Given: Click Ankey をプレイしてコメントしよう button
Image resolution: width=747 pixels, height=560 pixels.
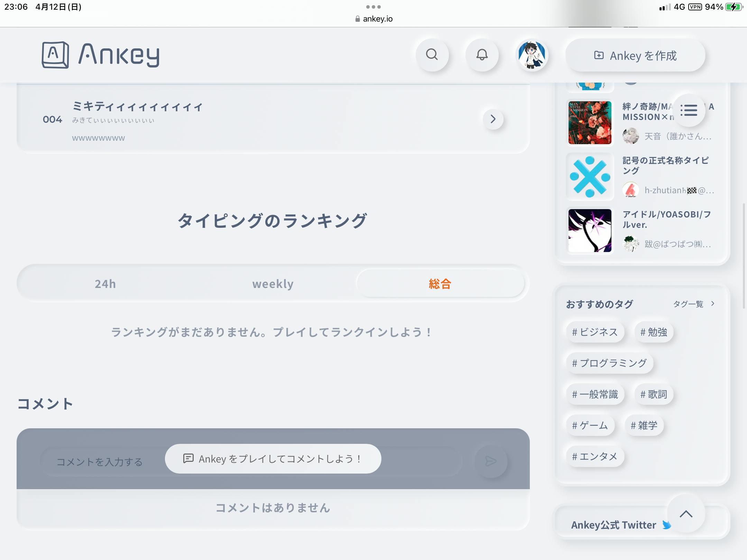Looking at the screenshot, I should pos(273,459).
